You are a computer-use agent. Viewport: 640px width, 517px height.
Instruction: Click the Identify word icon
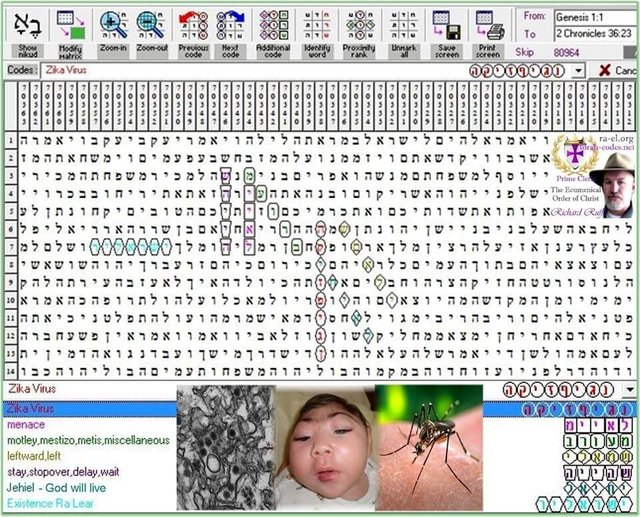pos(317,25)
